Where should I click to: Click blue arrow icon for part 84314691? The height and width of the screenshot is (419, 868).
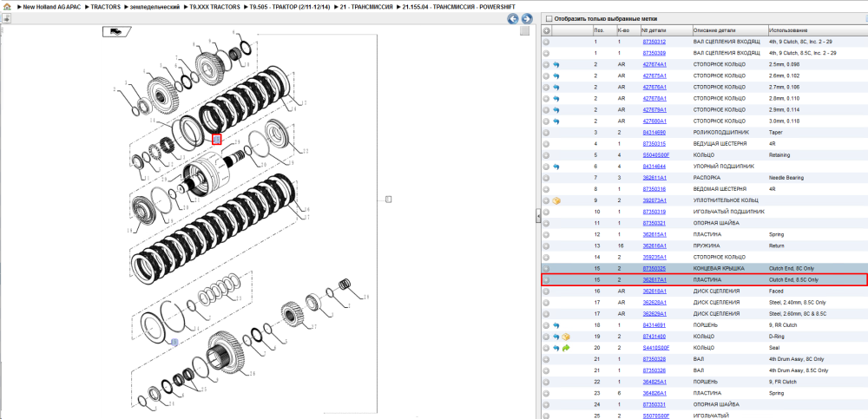pos(556,325)
